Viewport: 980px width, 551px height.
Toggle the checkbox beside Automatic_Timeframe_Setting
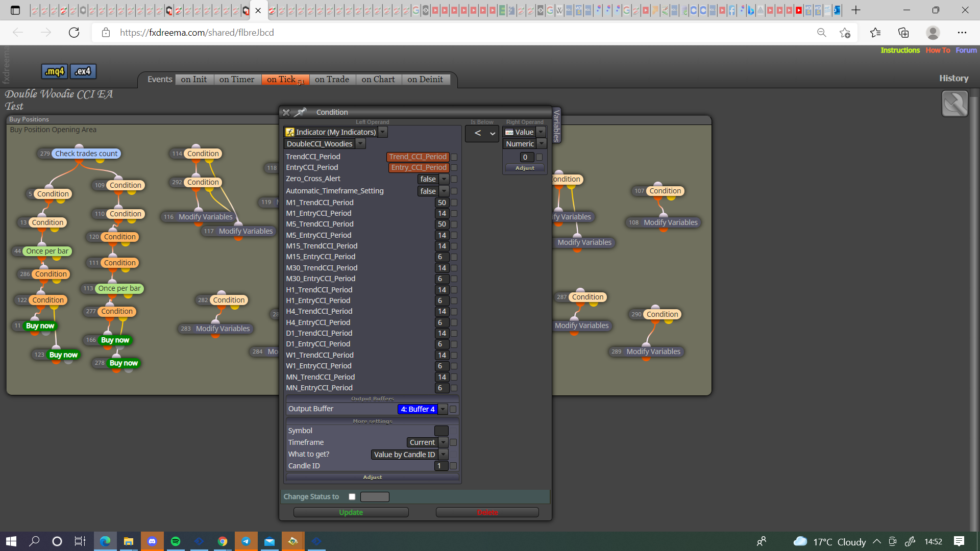pos(454,191)
